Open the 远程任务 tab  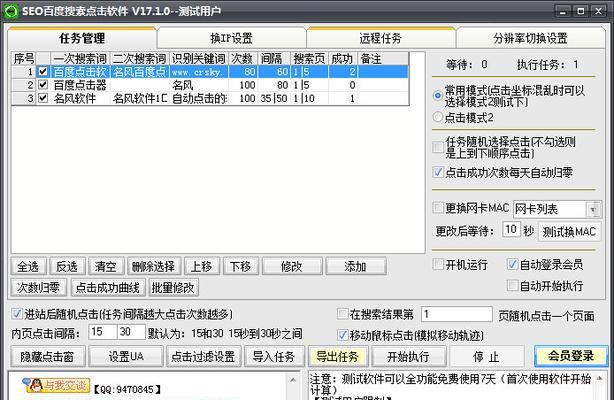point(381,38)
